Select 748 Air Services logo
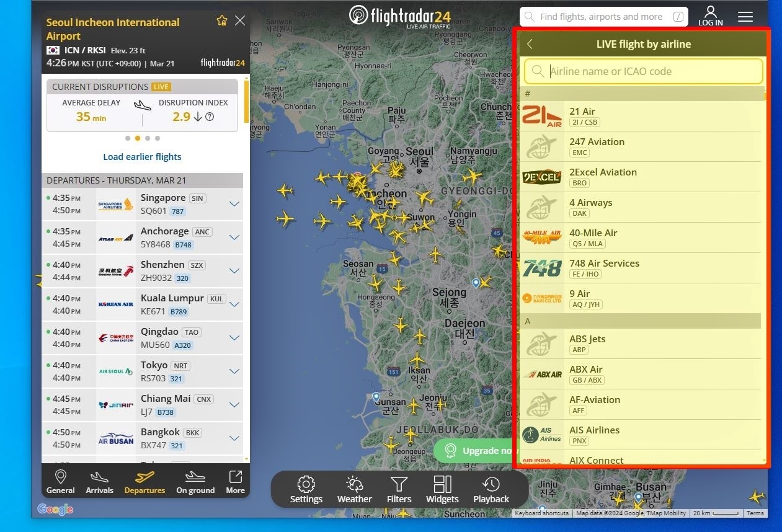This screenshot has width=782, height=532. (542, 268)
